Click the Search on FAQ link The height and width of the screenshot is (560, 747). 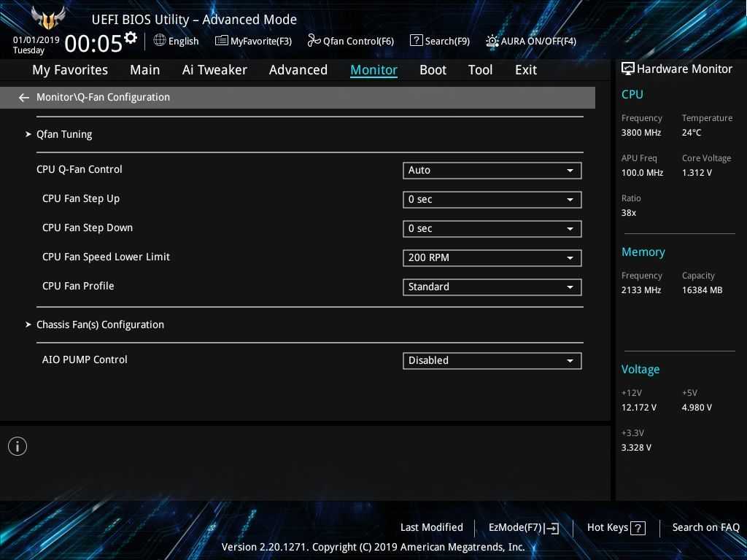pos(705,527)
